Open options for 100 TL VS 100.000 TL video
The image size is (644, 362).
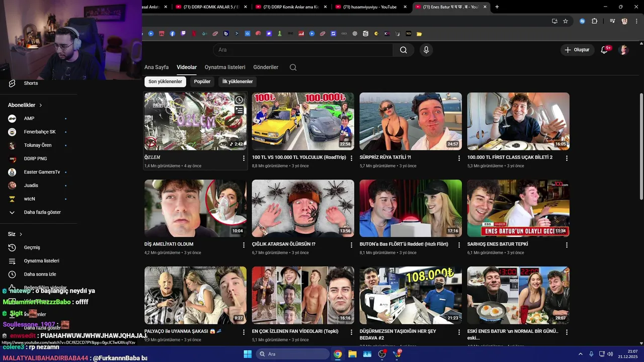(x=351, y=158)
